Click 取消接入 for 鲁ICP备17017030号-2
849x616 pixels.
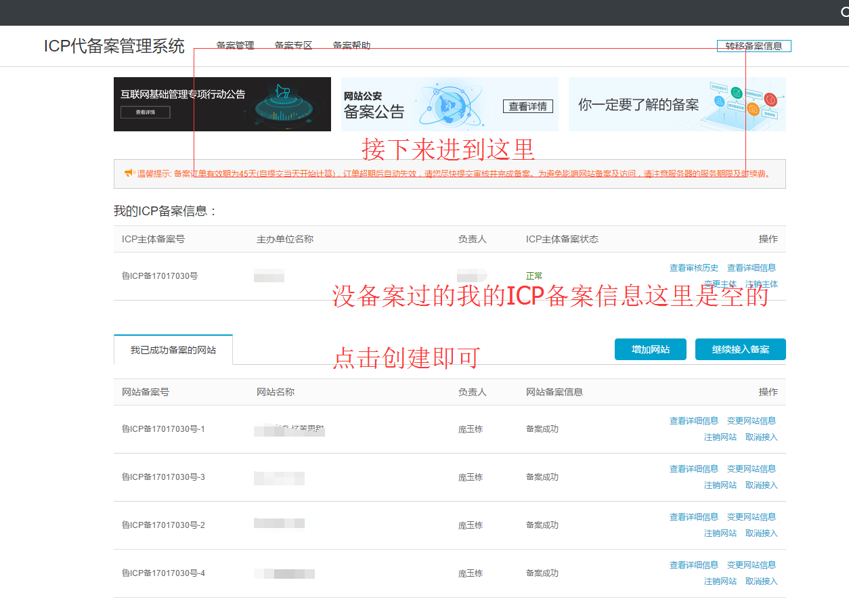pyautogui.click(x=762, y=533)
